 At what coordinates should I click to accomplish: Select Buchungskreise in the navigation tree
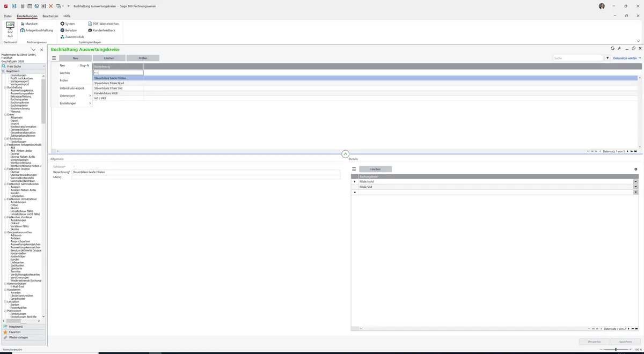(19, 102)
